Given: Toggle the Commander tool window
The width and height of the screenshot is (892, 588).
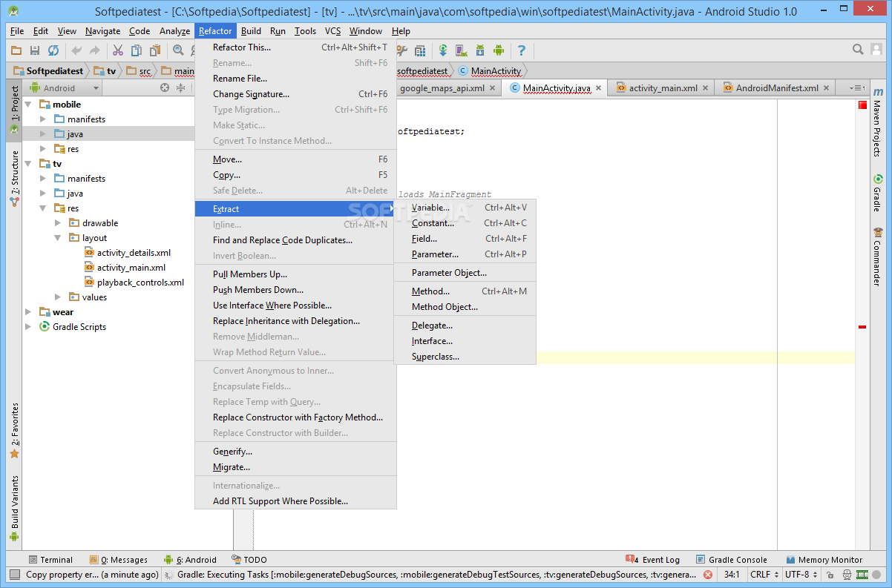Looking at the screenshot, I should point(877,258).
